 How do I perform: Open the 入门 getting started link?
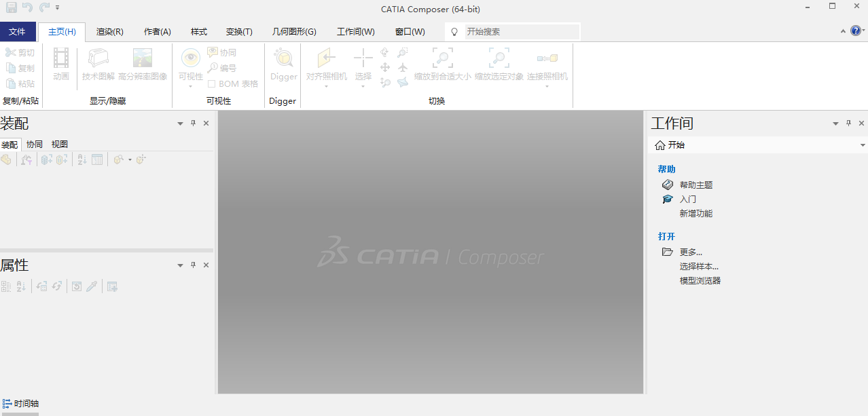(x=688, y=199)
